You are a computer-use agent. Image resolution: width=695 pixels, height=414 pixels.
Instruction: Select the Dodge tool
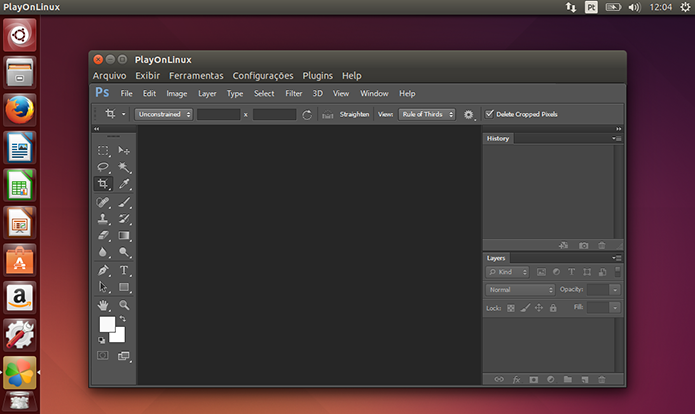pos(124,252)
